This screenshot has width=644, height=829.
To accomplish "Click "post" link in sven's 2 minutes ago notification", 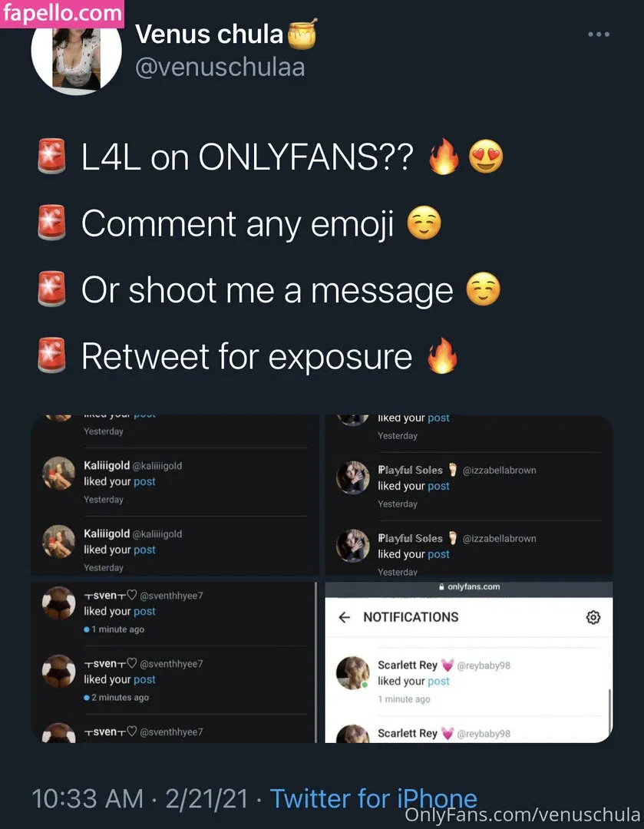I will tap(144, 679).
